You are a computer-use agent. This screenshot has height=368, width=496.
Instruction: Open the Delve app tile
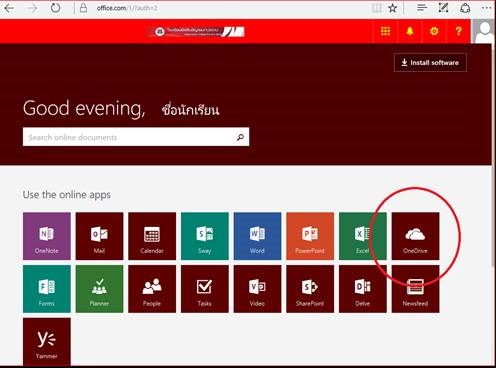pyautogui.click(x=363, y=289)
